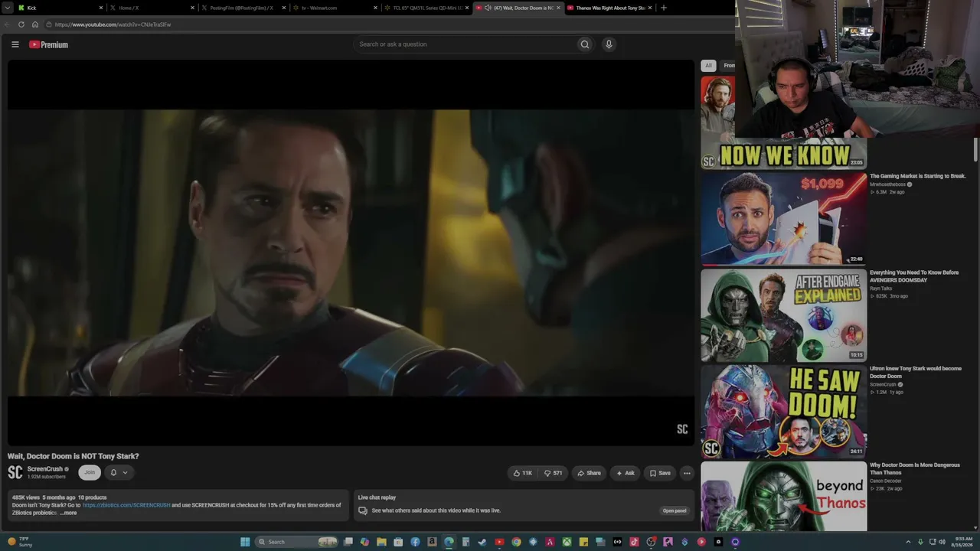Go to the browser home page icon
Viewport: 980px width, 551px height.
35,24
